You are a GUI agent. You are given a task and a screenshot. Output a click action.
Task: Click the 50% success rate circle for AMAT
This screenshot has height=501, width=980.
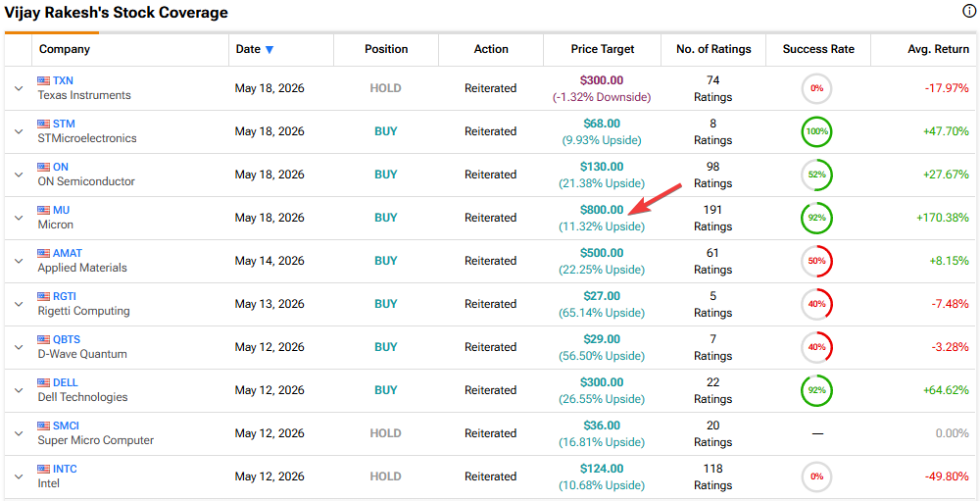817,261
